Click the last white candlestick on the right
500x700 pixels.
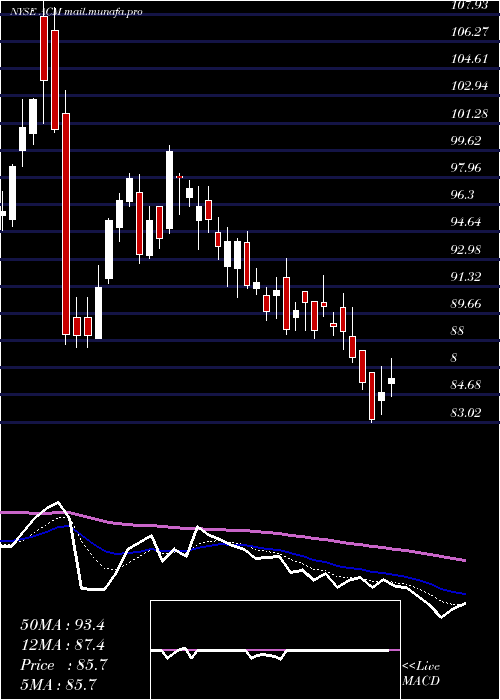392,381
